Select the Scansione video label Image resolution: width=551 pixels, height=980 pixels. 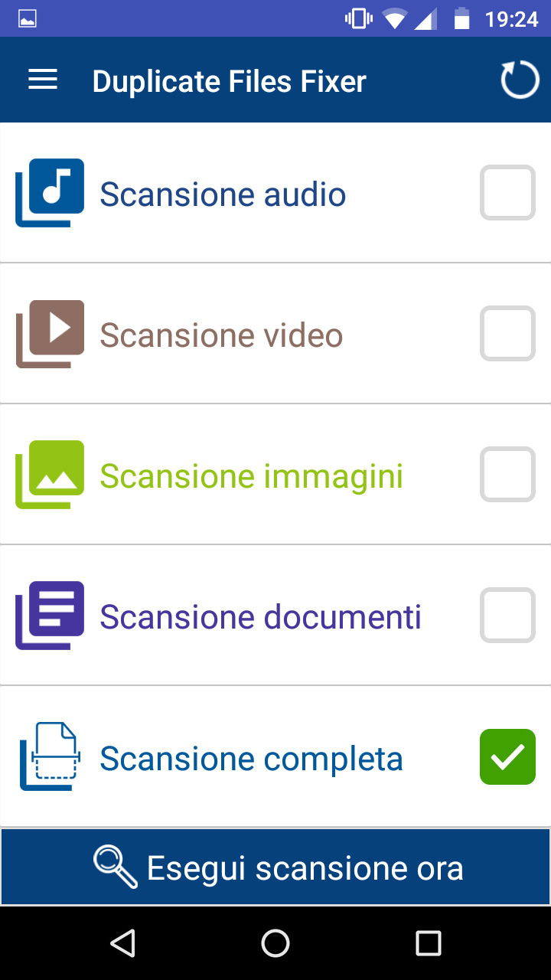click(221, 335)
